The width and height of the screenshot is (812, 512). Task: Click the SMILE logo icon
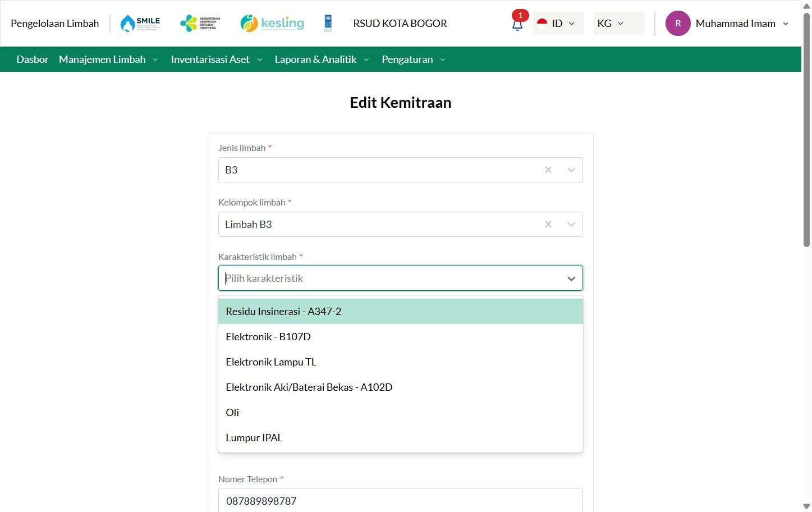click(140, 23)
